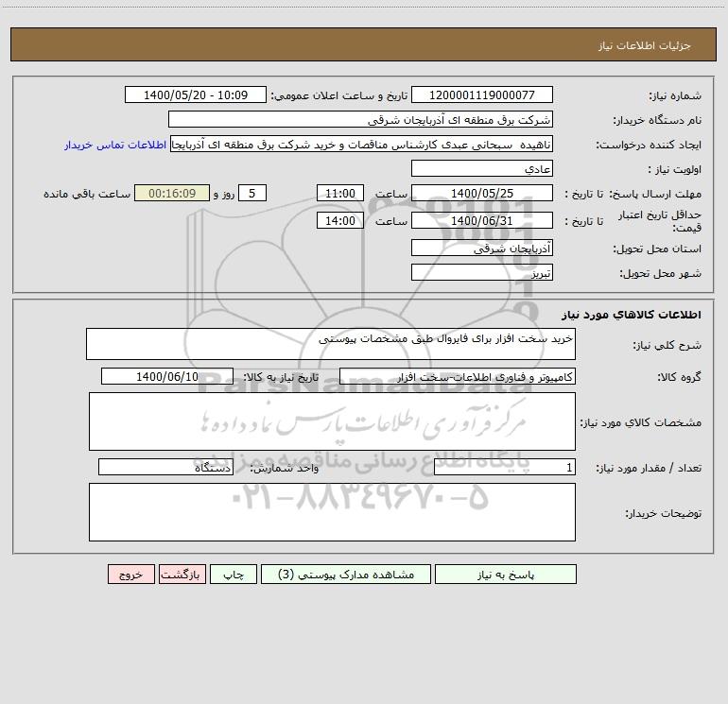The height and width of the screenshot is (704, 728).
Task: Click the header جزئیات اطلاعات نیاز
Action: (x=645, y=45)
